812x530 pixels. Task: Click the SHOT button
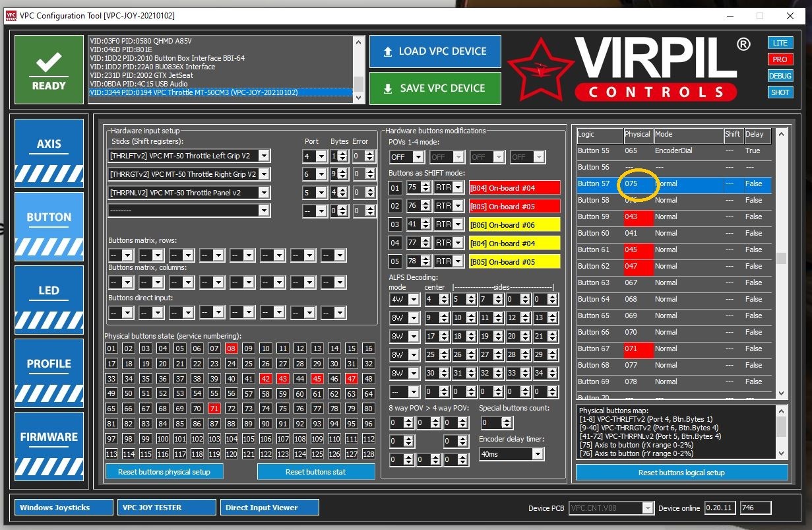point(780,92)
